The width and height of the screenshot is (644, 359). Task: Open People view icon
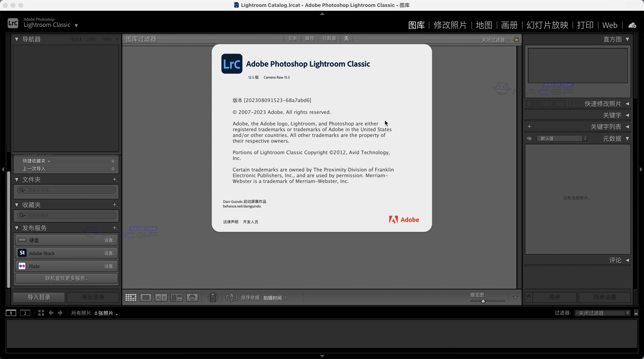point(193,298)
